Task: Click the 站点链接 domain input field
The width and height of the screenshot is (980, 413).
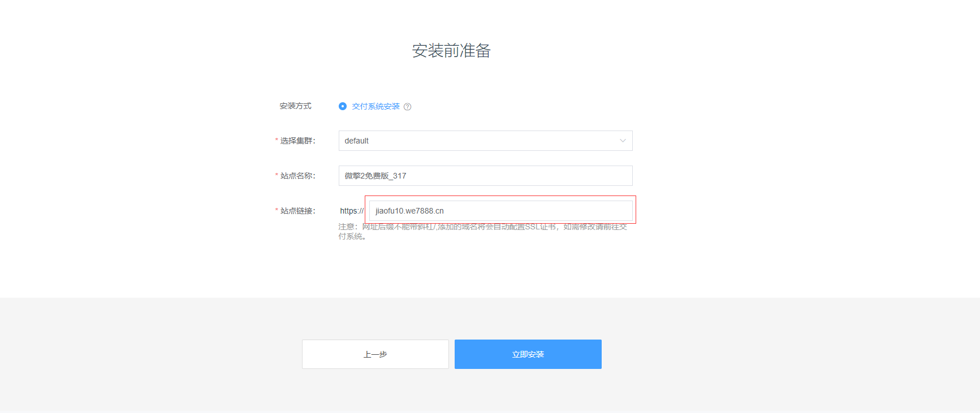Action: click(x=500, y=211)
